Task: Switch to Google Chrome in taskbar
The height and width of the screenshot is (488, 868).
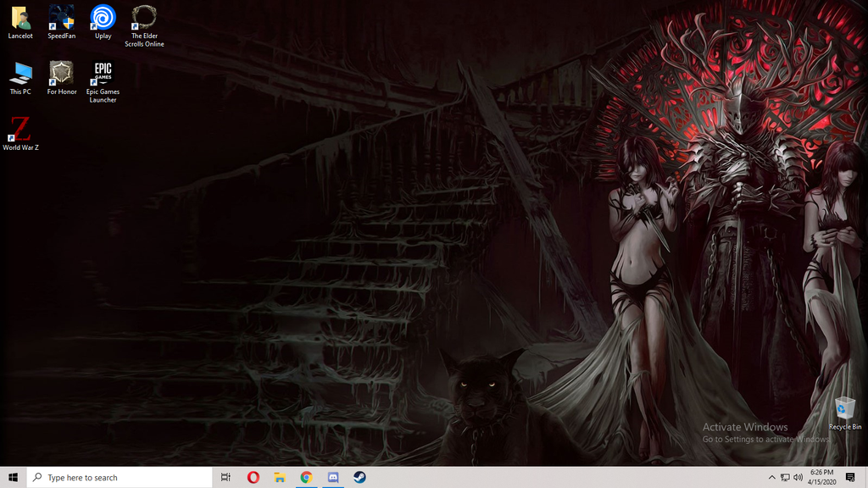Action: (306, 477)
